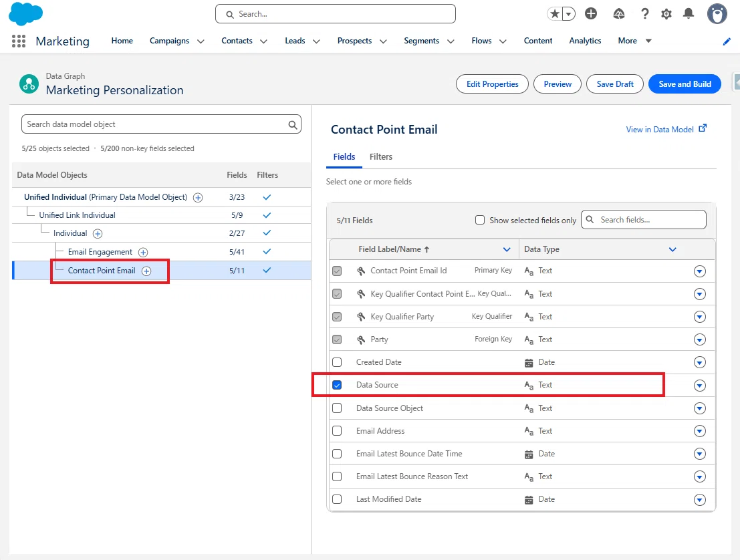This screenshot has width=740, height=560.
Task: Click the Edit Properties button
Action: [492, 84]
